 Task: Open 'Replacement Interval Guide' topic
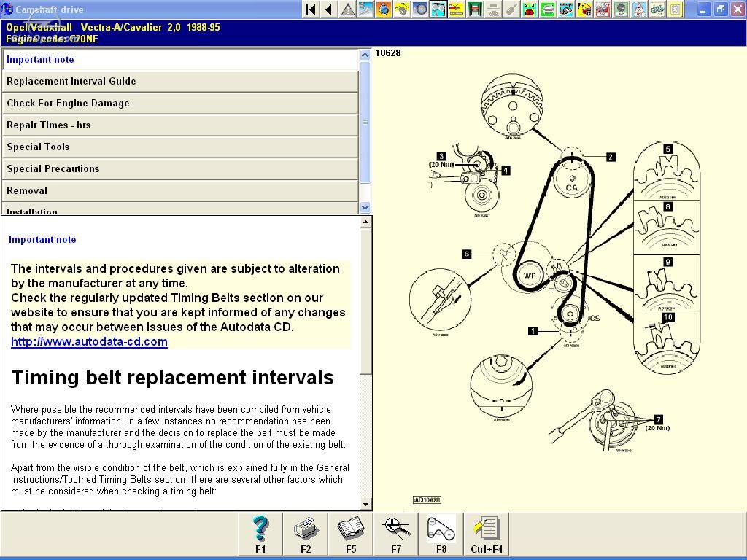click(x=181, y=82)
